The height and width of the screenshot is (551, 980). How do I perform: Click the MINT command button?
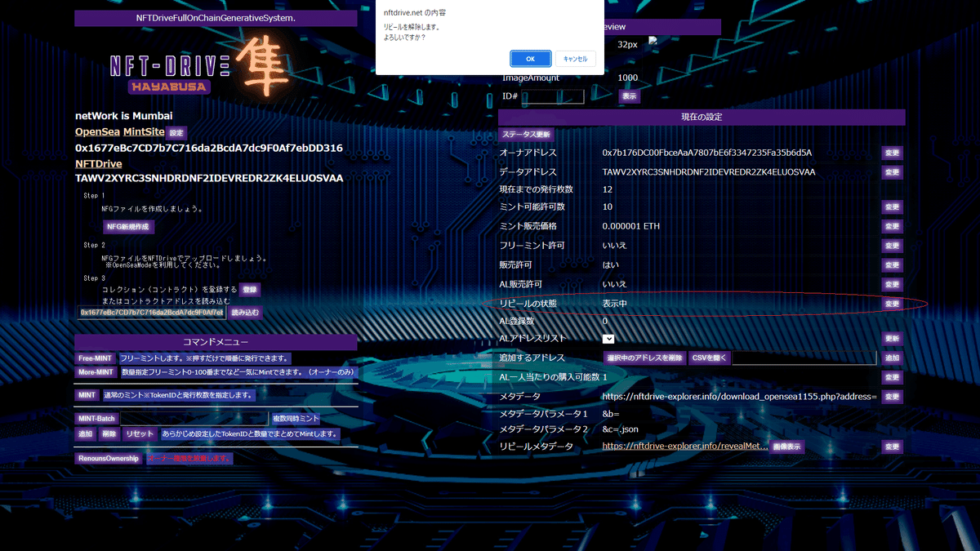click(87, 395)
